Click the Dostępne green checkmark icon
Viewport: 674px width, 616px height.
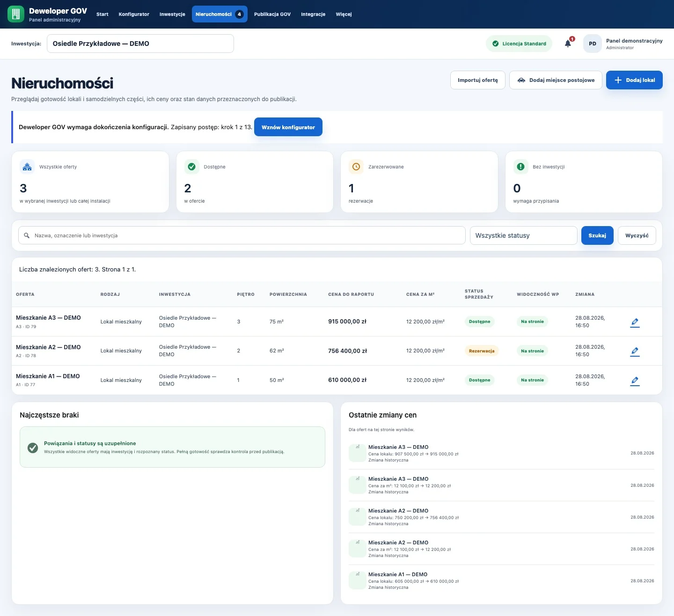(191, 167)
